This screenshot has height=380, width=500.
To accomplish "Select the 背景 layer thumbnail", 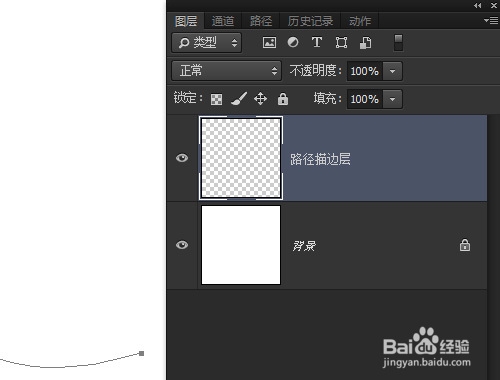I will [x=241, y=245].
